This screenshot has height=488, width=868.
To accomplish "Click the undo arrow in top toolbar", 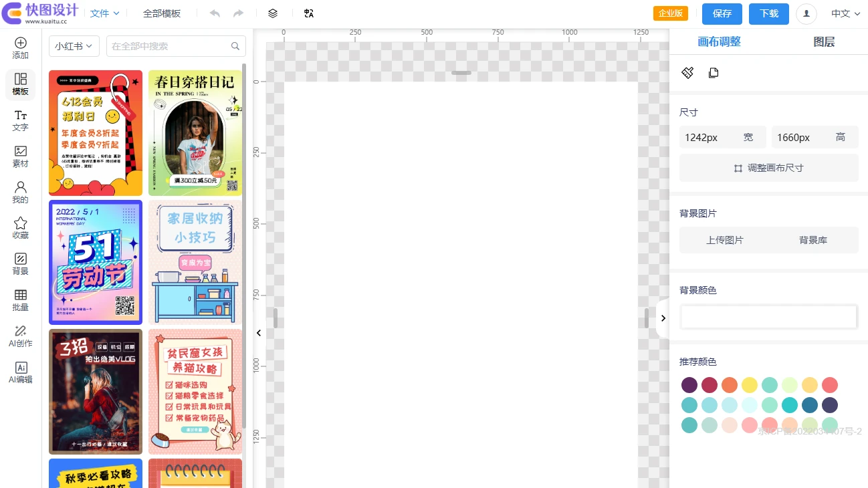I will [x=215, y=13].
